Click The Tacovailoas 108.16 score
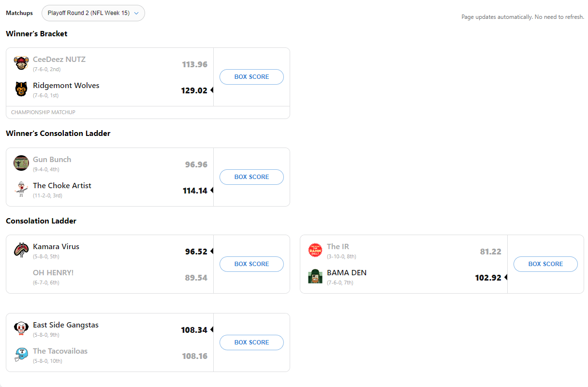Viewport: 588px width, 387px height. (x=195, y=356)
